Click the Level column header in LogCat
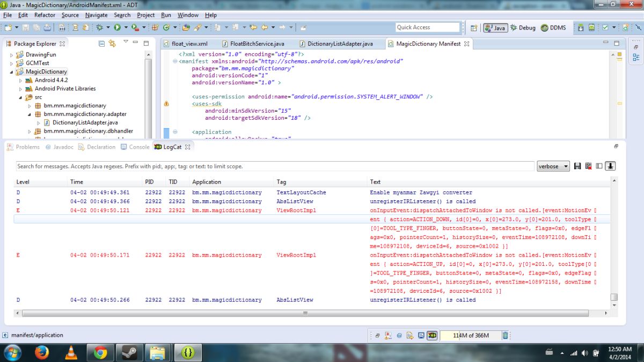This screenshot has width=644, height=362. tap(23, 182)
